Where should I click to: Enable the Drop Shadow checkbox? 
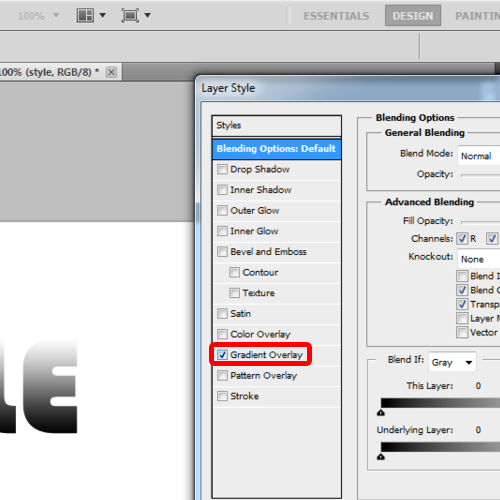point(222,169)
